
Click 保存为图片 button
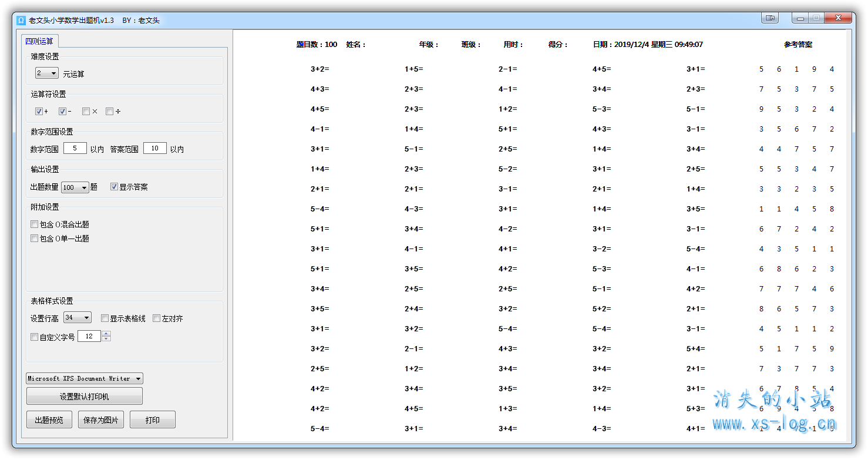pyautogui.click(x=101, y=420)
